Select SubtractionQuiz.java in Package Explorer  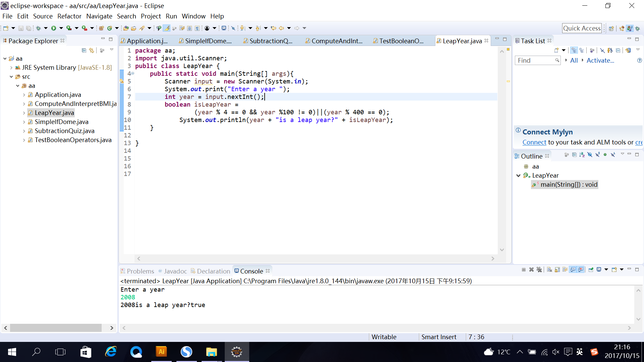point(64,131)
